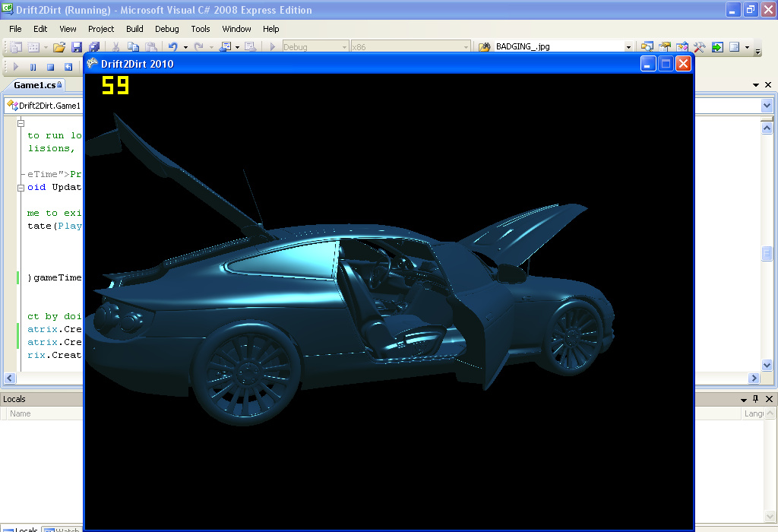
Task: Open the View menu
Action: point(68,29)
